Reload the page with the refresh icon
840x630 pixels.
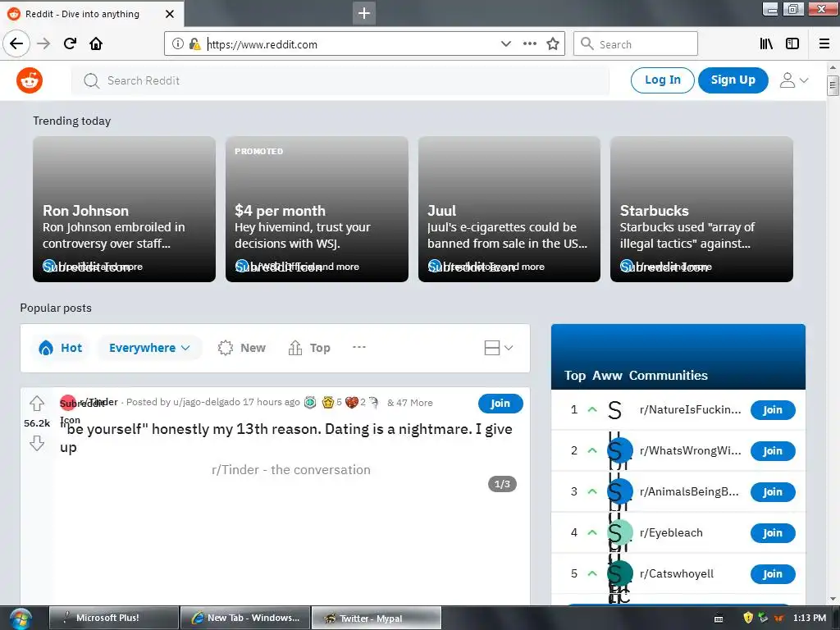(70, 43)
